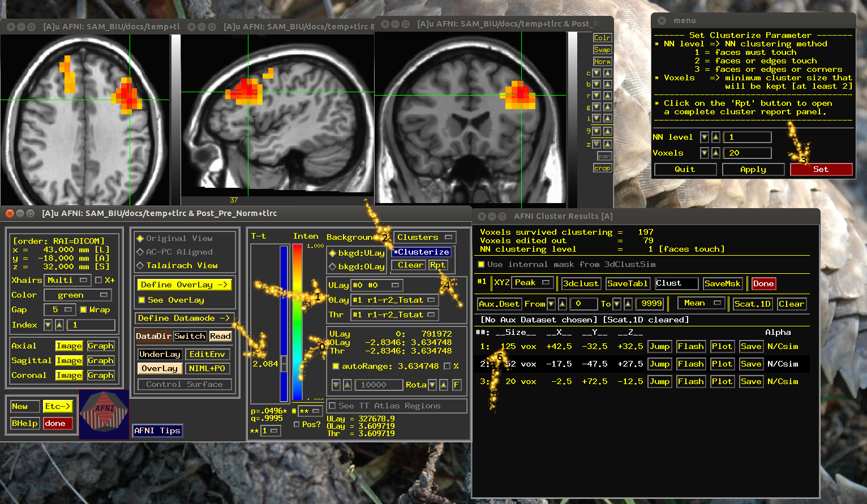Increase Voxels cluster size with up arrow
The image size is (867, 504).
(715, 153)
